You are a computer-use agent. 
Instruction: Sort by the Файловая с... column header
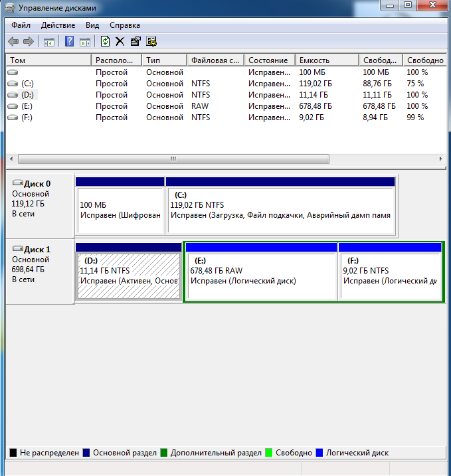tap(215, 60)
